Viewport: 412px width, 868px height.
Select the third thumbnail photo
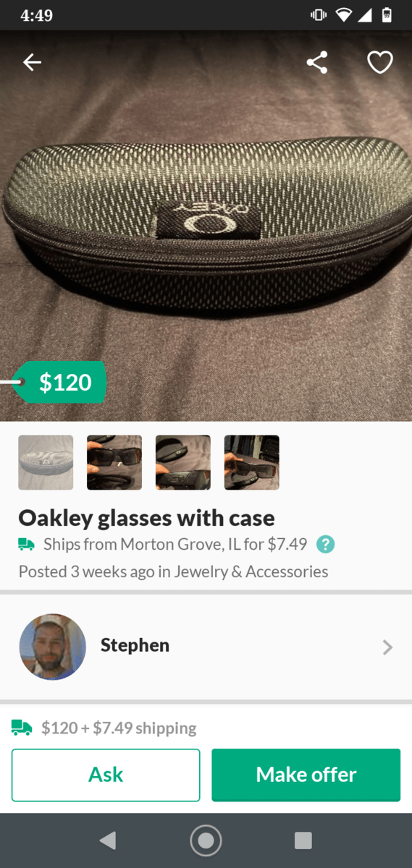(x=183, y=462)
